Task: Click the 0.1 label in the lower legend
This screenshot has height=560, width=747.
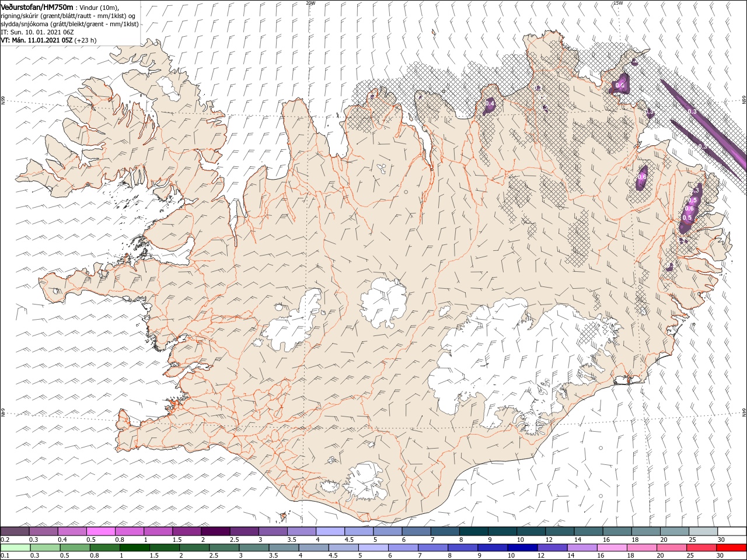Action: pos(6,555)
